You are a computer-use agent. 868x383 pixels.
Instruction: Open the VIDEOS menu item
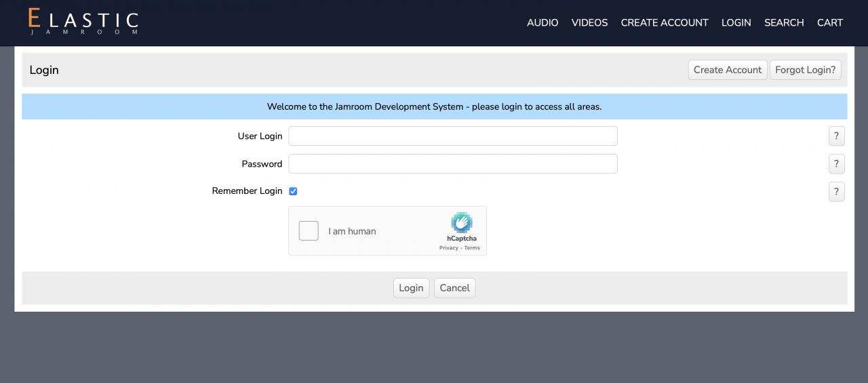pyautogui.click(x=589, y=22)
